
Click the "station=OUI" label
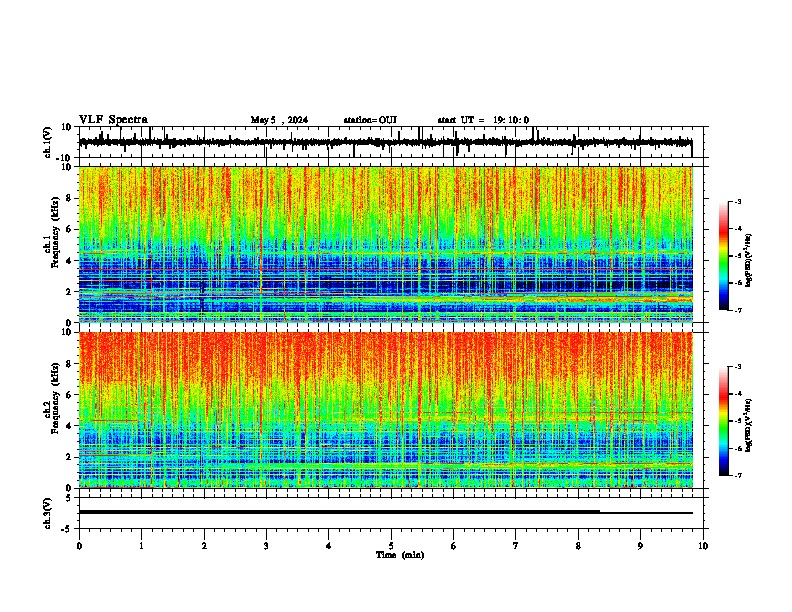(370, 120)
